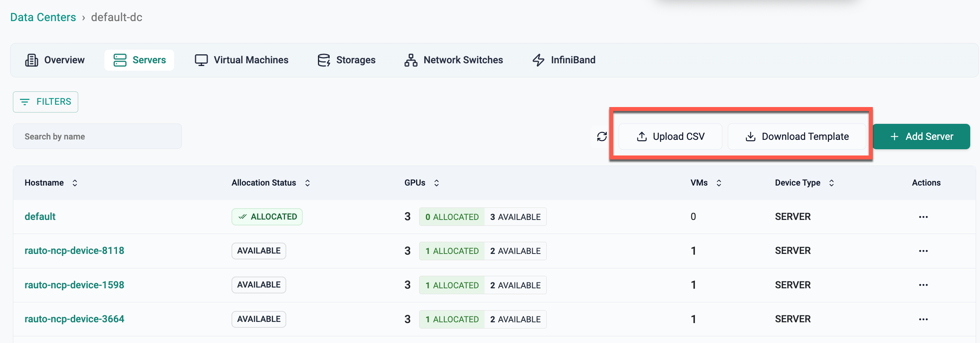Open actions menu for rauto-ncp-device-8118
Screen dimensions: 980x343
pyautogui.click(x=923, y=251)
